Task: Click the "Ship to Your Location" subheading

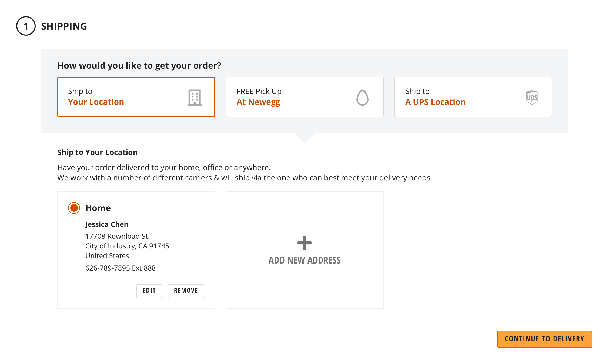Action: (x=97, y=152)
